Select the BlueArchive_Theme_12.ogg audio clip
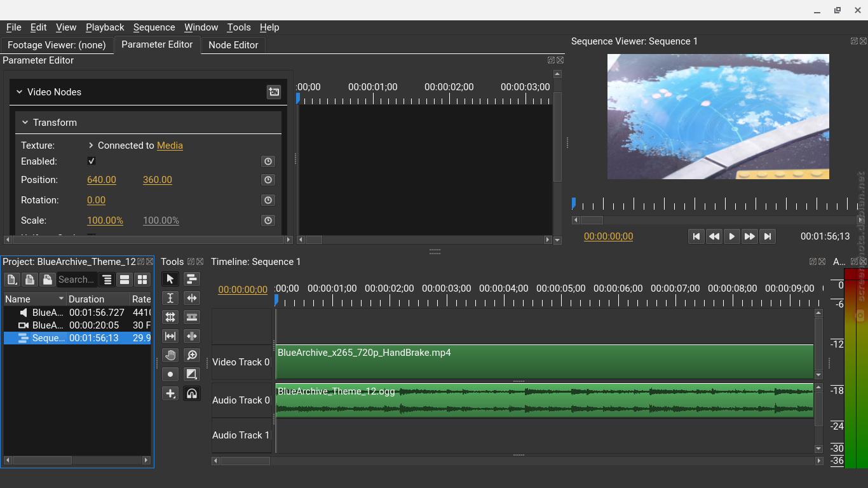This screenshot has width=868, height=488. (545, 400)
